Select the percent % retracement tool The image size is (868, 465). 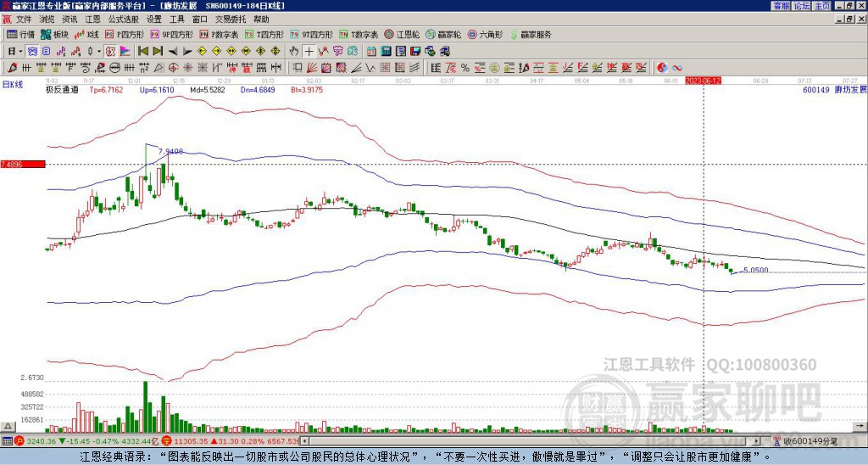465,68
